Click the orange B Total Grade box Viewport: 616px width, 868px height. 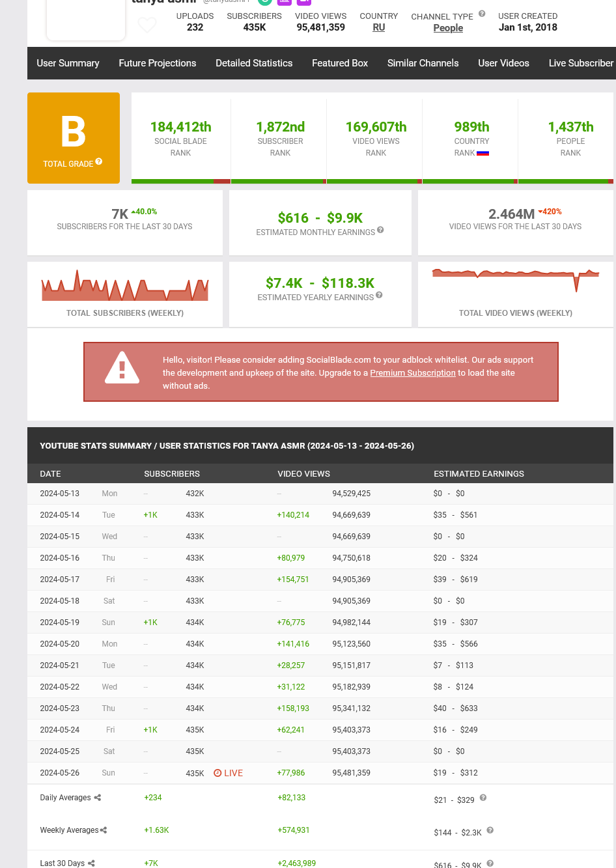tap(74, 138)
